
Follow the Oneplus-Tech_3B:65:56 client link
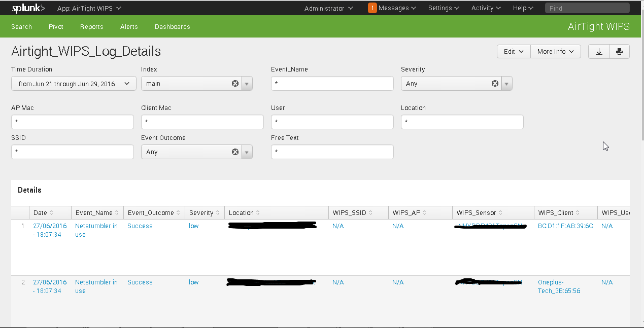click(559, 286)
